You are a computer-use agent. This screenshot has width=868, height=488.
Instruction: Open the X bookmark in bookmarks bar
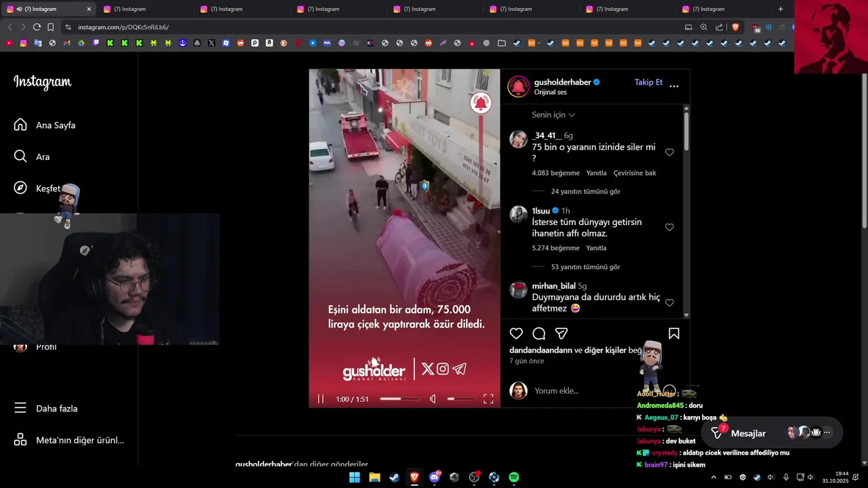pos(212,43)
